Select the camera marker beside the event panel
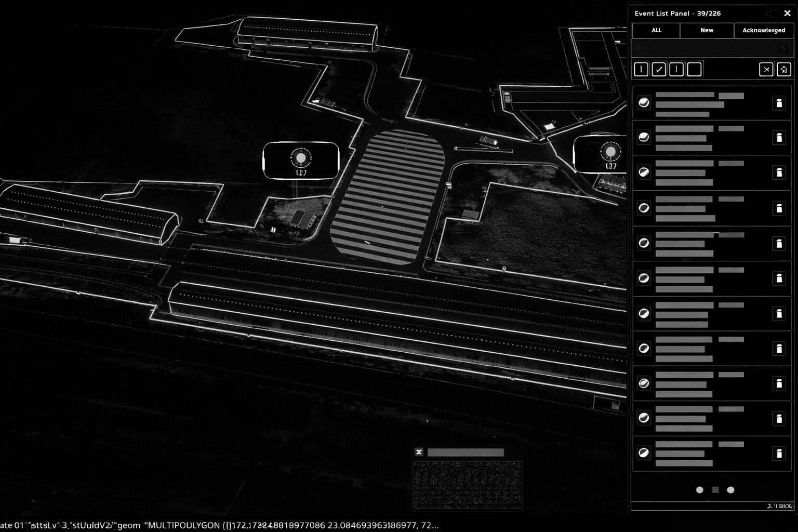 click(x=610, y=152)
